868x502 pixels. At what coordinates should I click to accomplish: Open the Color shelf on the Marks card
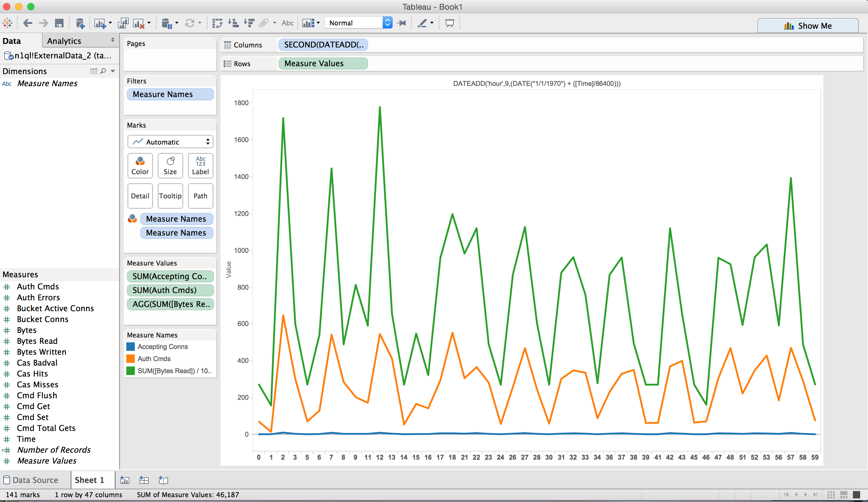tap(140, 166)
